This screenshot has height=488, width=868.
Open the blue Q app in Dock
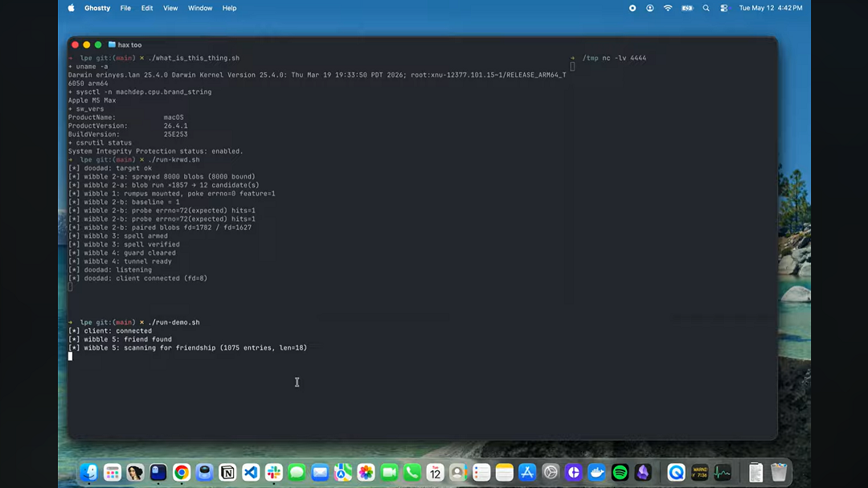677,473
